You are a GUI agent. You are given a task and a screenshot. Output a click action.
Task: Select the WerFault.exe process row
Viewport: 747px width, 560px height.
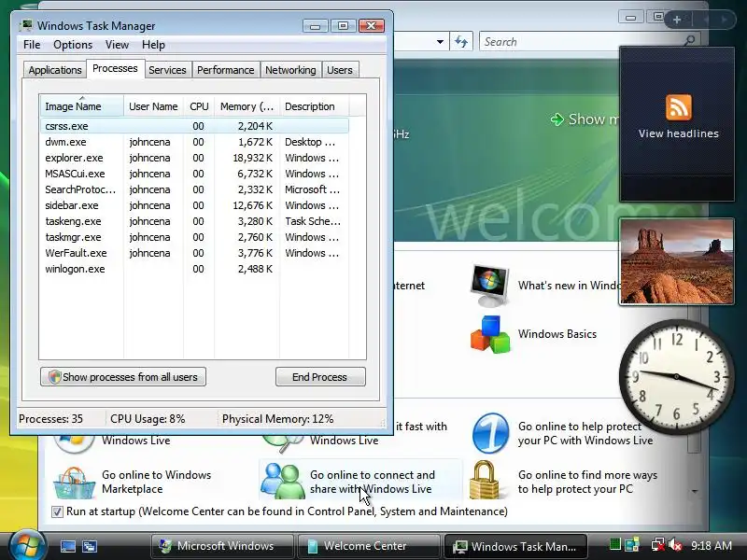pos(194,253)
